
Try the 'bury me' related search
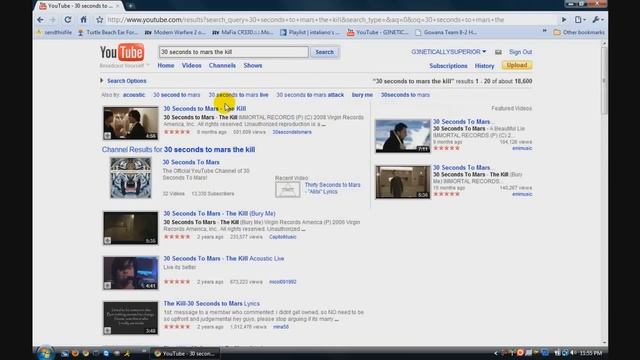(x=362, y=95)
